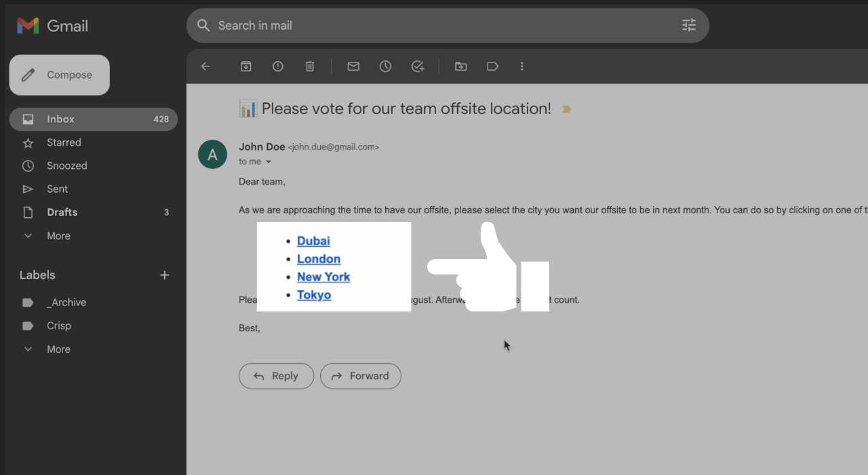The height and width of the screenshot is (475, 868).
Task: Expand 'to me' recipient details arrow
Action: 269,162
